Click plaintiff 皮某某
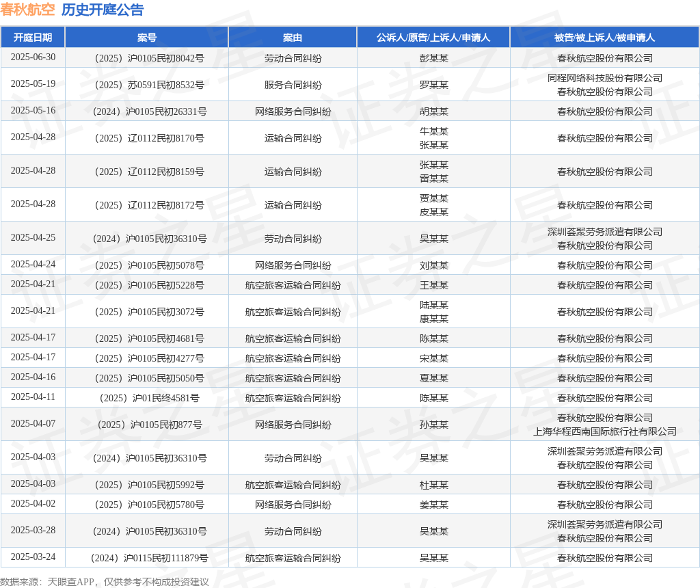 pos(434,212)
